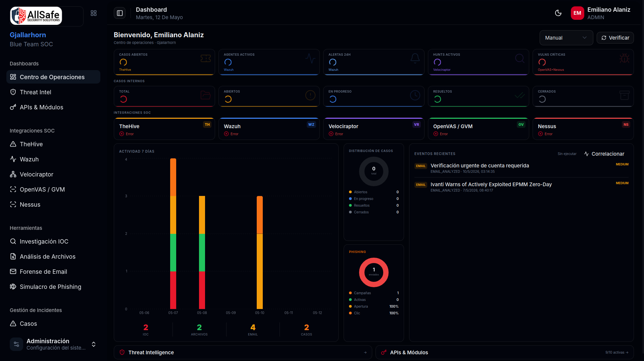Viewport: 644px width, 361px height.
Task: Click the 05-07 stacked activity bar
Action: (173, 234)
